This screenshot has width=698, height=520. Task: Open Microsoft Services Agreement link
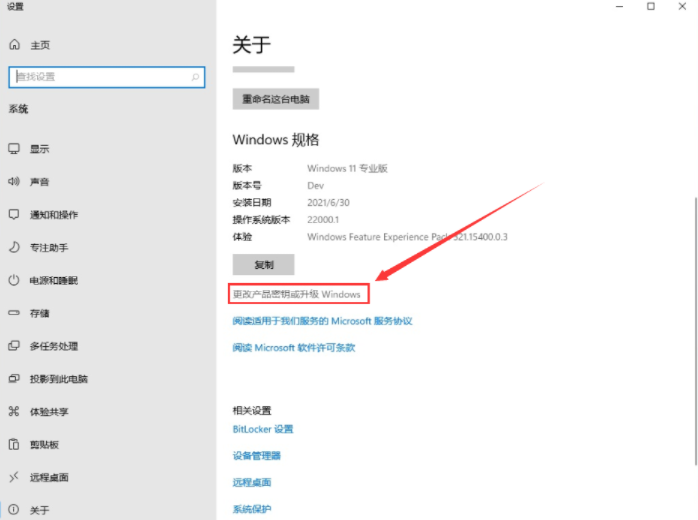click(x=322, y=321)
